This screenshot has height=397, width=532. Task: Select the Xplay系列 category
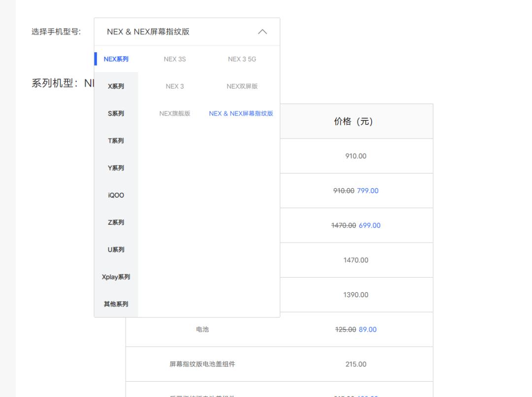tap(116, 277)
